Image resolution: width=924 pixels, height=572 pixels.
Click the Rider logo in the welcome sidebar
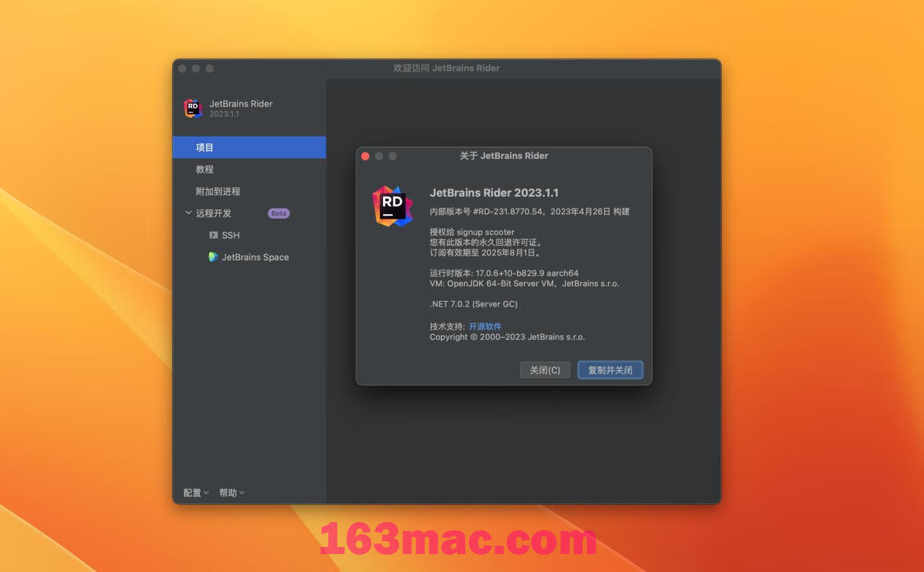[193, 108]
